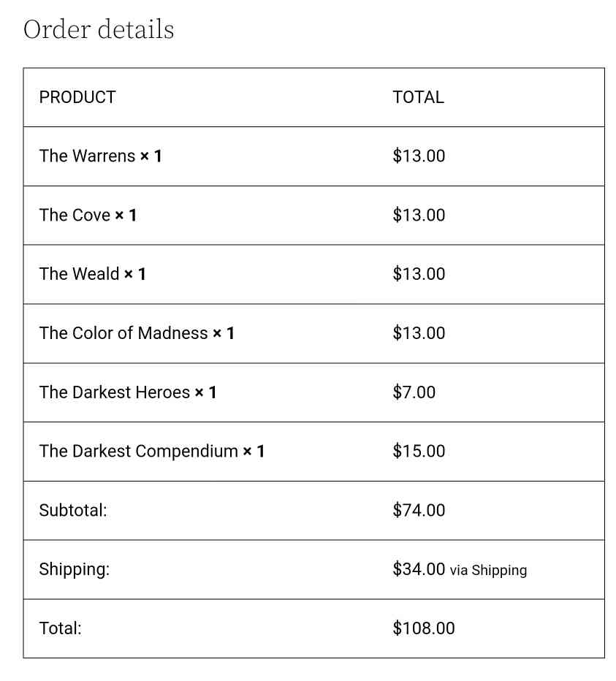Viewport: 616px width, 681px height.
Task: Click the Subtotal label
Action: (x=73, y=510)
